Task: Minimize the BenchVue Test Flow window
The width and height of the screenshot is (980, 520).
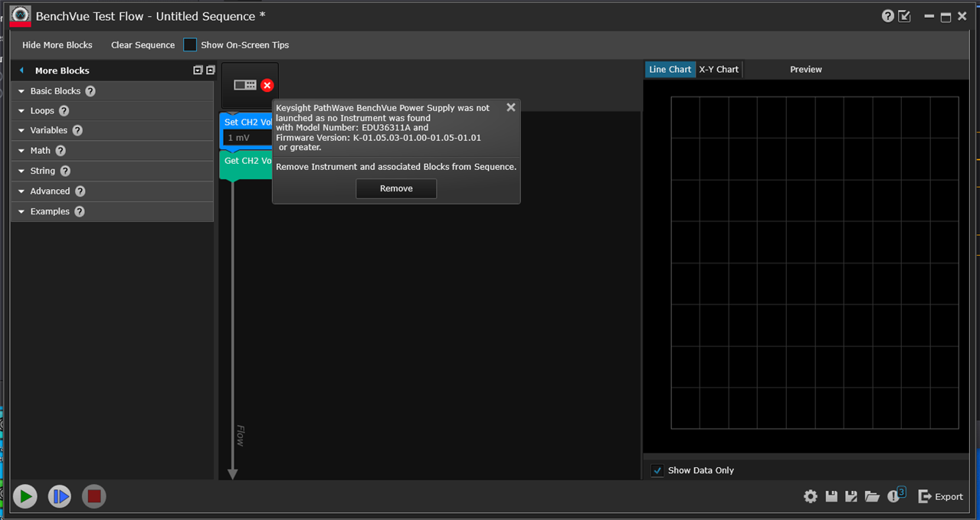Action: click(x=929, y=17)
